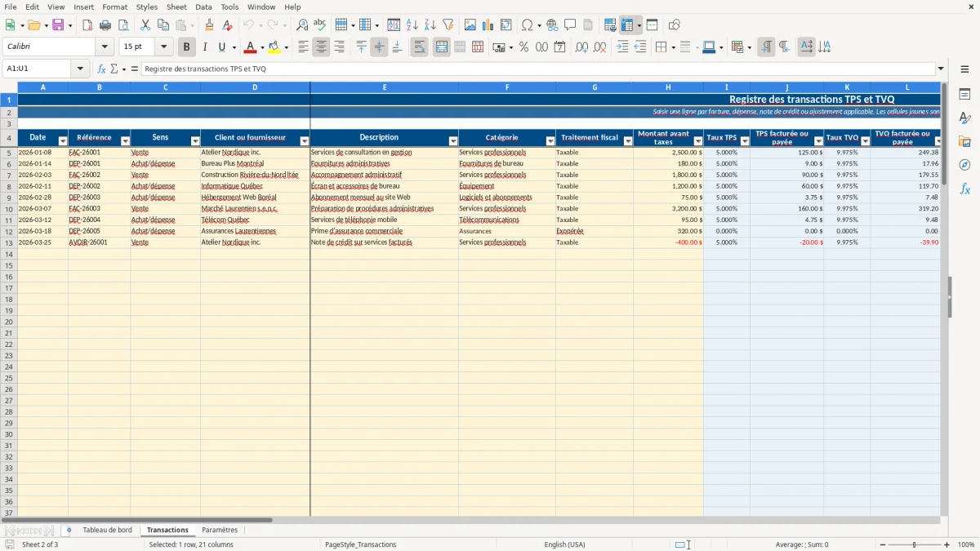The width and height of the screenshot is (980, 551).
Task: Insert Special Character omega icon
Action: 527,25
